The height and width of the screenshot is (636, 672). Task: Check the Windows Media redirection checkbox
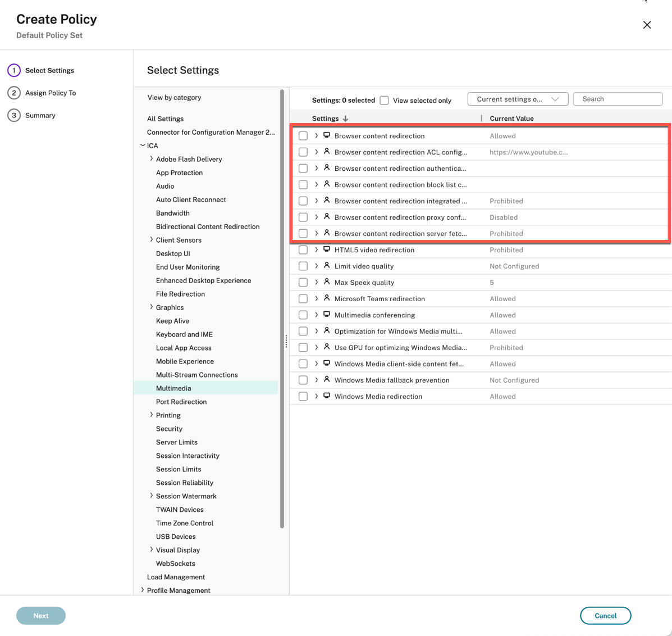(303, 397)
